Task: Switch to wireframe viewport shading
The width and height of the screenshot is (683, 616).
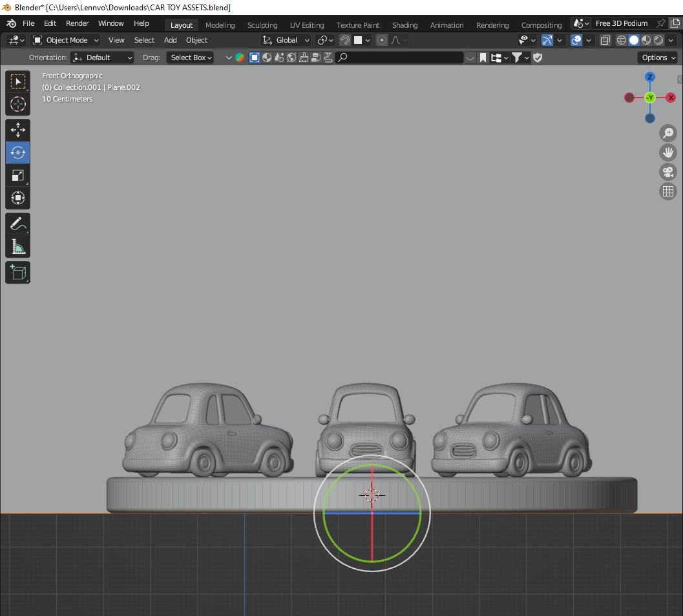Action: (622, 40)
